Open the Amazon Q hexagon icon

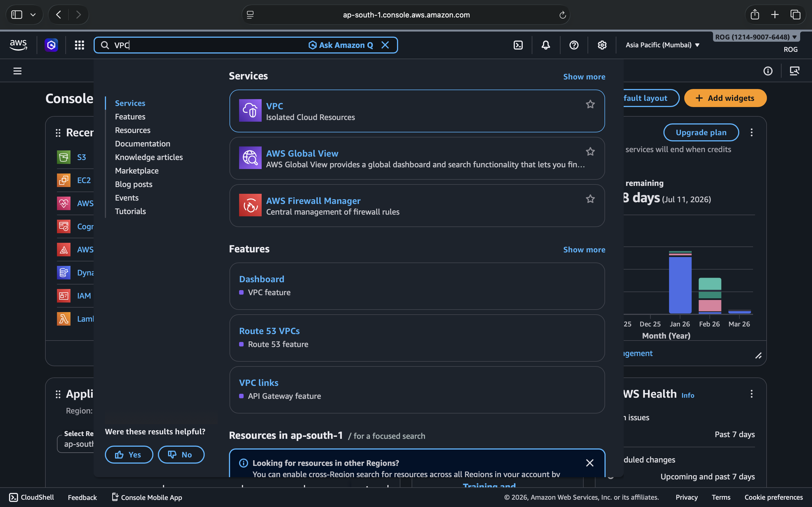[x=51, y=45]
